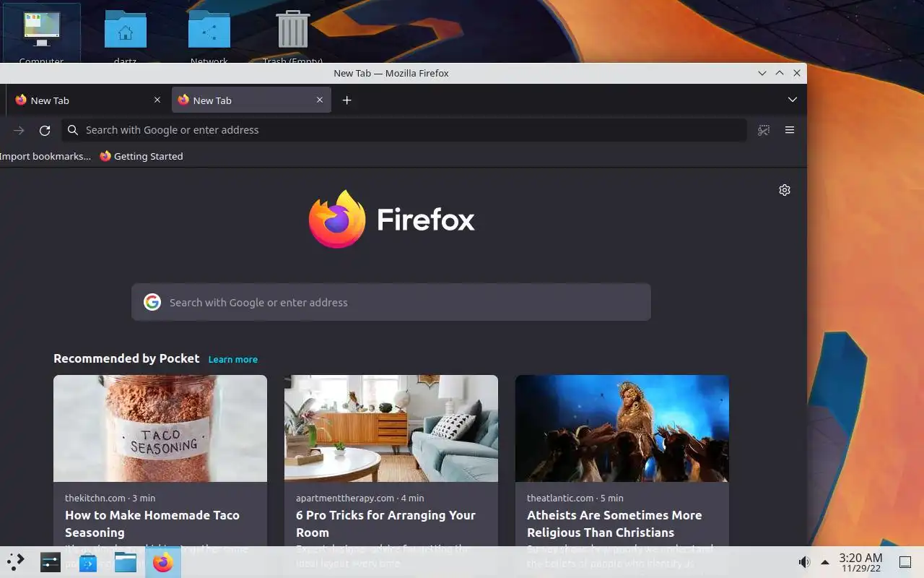Open the new tab personalize gear icon
Image resolution: width=924 pixels, height=578 pixels.
point(785,190)
